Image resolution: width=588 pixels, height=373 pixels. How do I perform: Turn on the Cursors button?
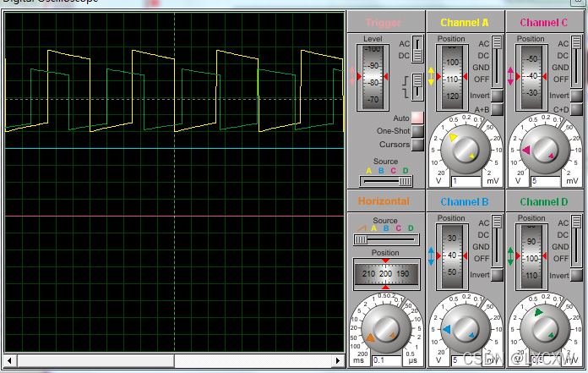[x=417, y=145]
